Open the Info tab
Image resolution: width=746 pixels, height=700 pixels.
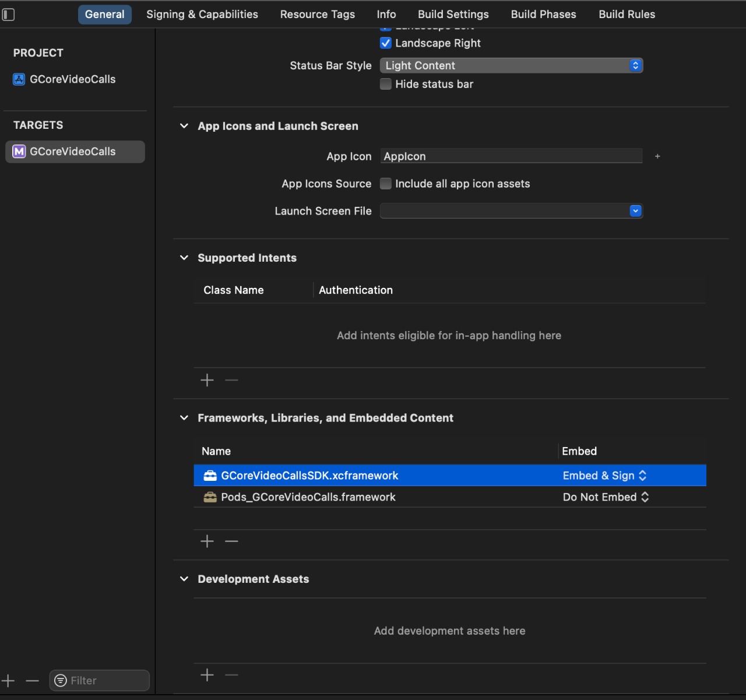point(386,15)
